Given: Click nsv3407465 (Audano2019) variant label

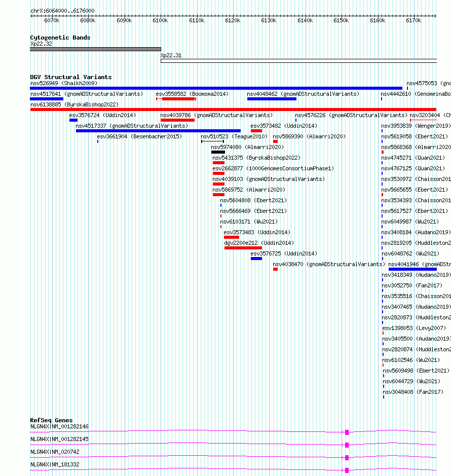Looking at the screenshot, I should (416, 307).
